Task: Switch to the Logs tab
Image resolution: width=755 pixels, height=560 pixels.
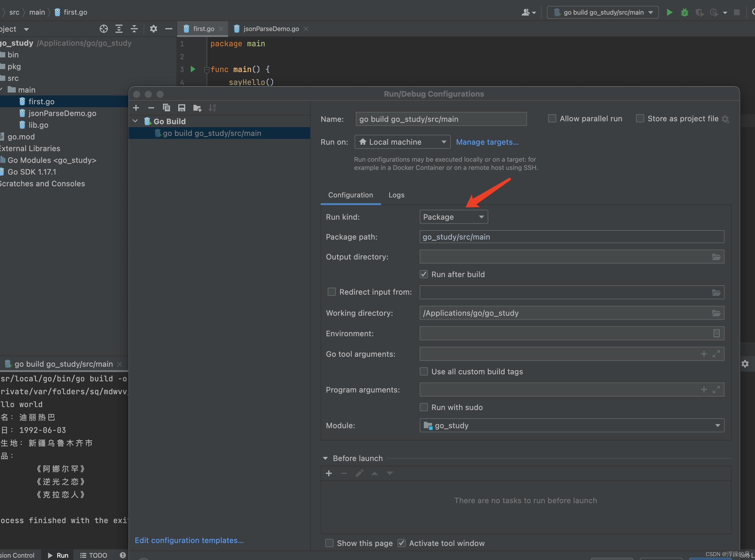Action: pos(396,195)
